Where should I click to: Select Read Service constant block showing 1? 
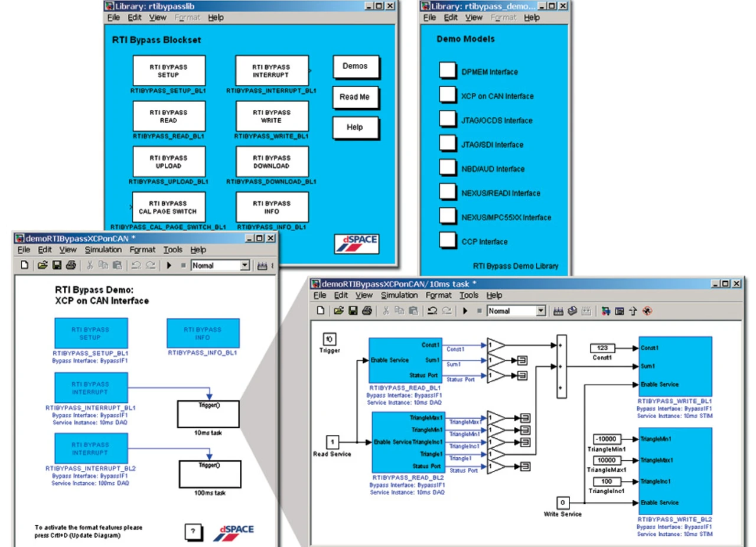point(332,441)
